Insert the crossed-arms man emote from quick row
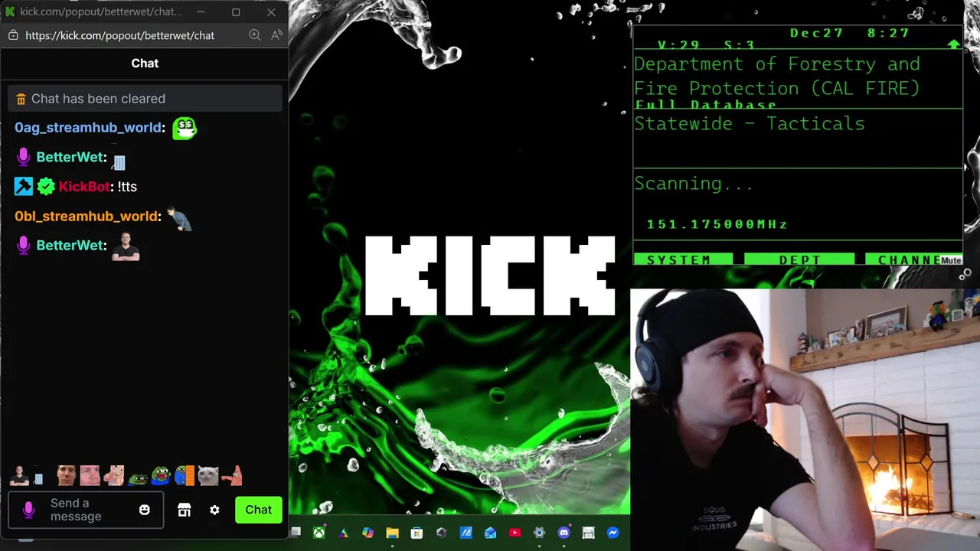 20,476
